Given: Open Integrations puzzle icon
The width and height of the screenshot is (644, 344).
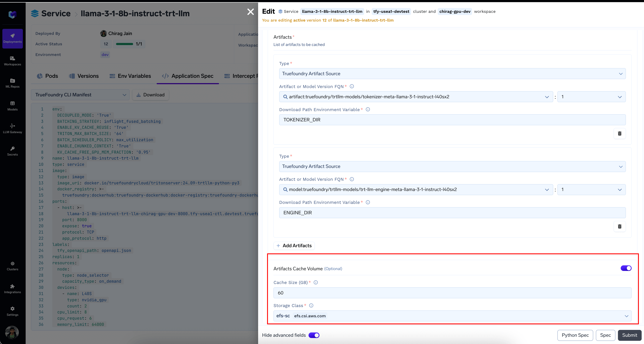Looking at the screenshot, I should click(13, 288).
